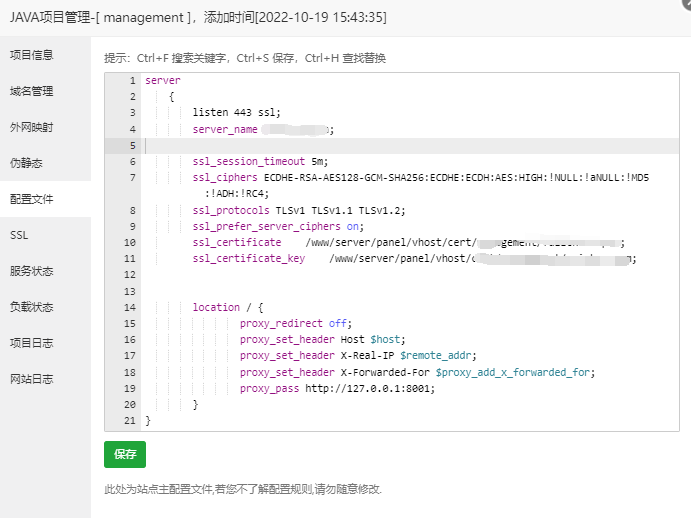Click the closing brace on line 20
This screenshot has width=691, height=518.
coord(196,405)
